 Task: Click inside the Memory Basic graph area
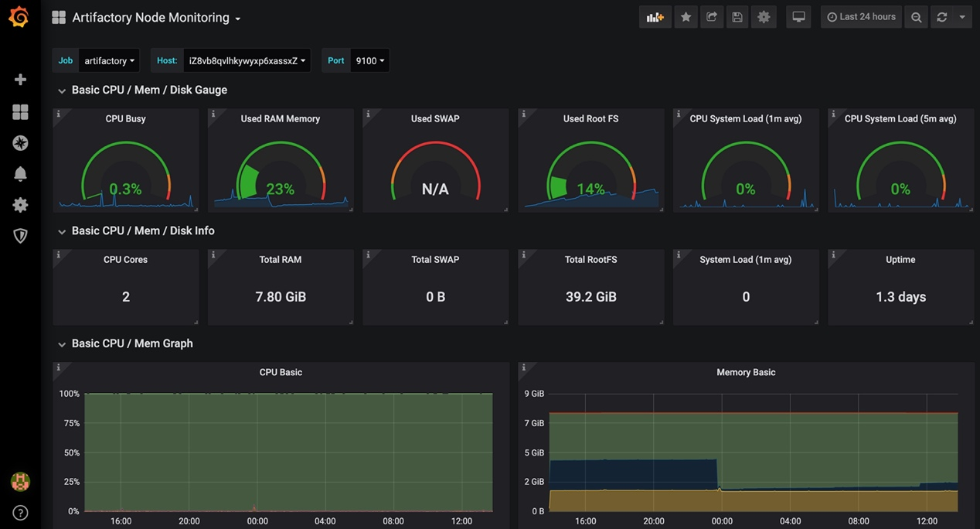click(754, 452)
